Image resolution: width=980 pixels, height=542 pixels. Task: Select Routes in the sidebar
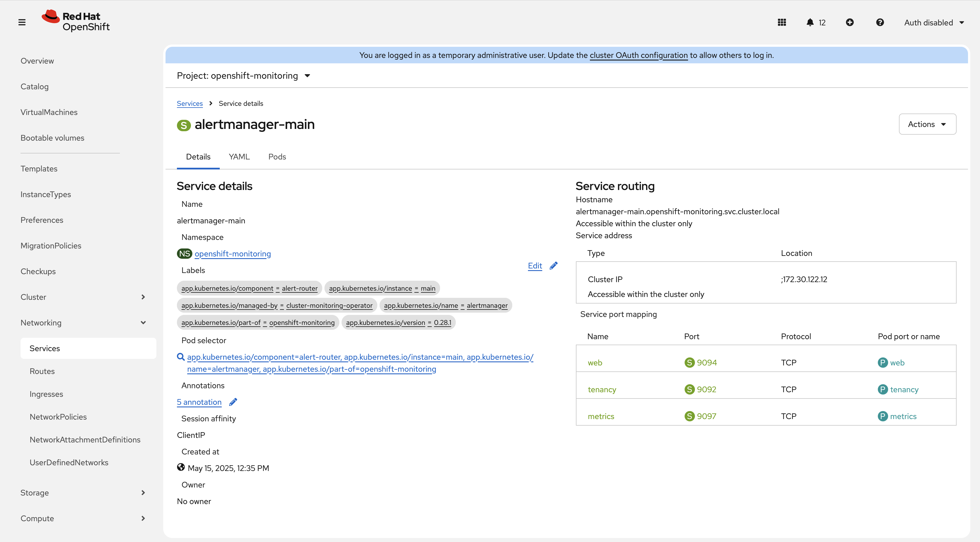point(42,371)
